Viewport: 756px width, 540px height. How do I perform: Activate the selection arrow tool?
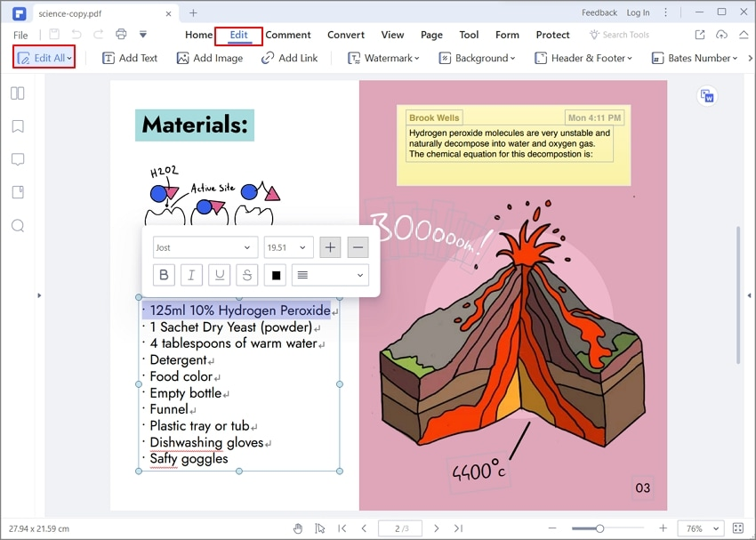click(x=320, y=528)
